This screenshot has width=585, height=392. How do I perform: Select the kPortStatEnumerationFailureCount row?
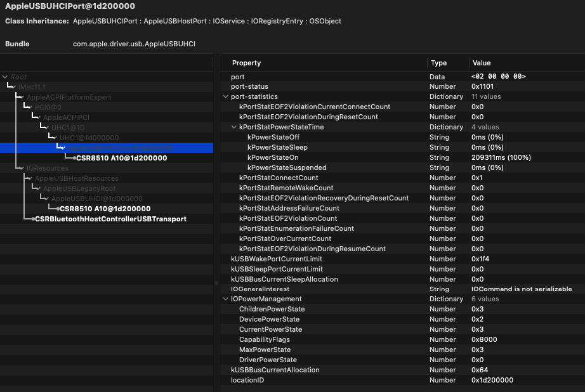tap(402, 228)
